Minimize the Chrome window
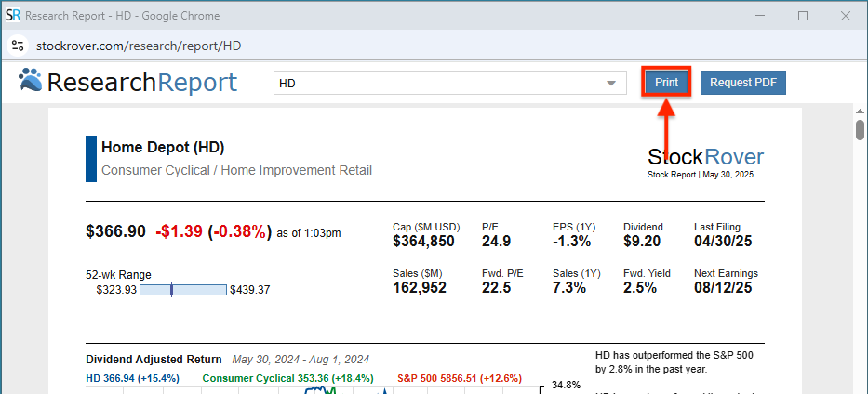Screen dimensions: 868x394 [759, 16]
